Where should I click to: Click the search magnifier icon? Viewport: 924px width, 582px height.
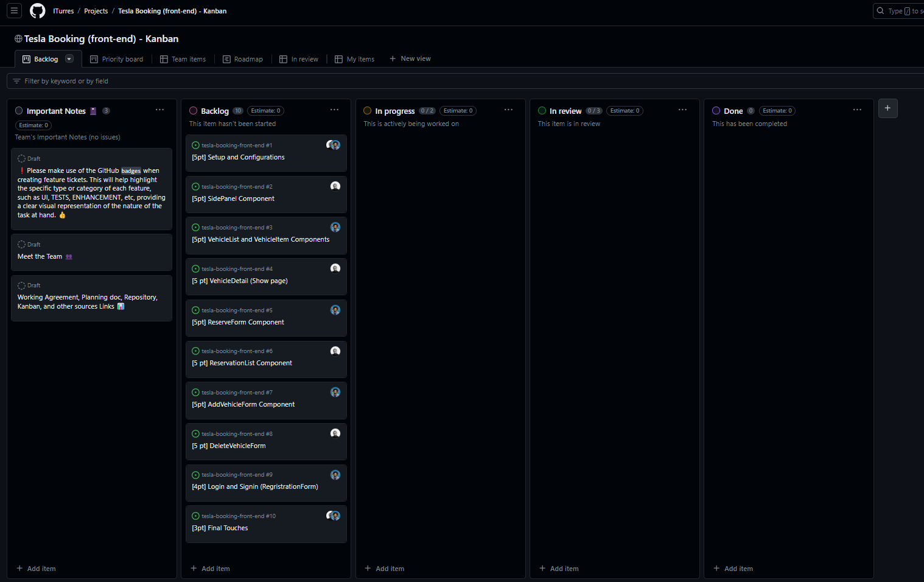click(880, 11)
